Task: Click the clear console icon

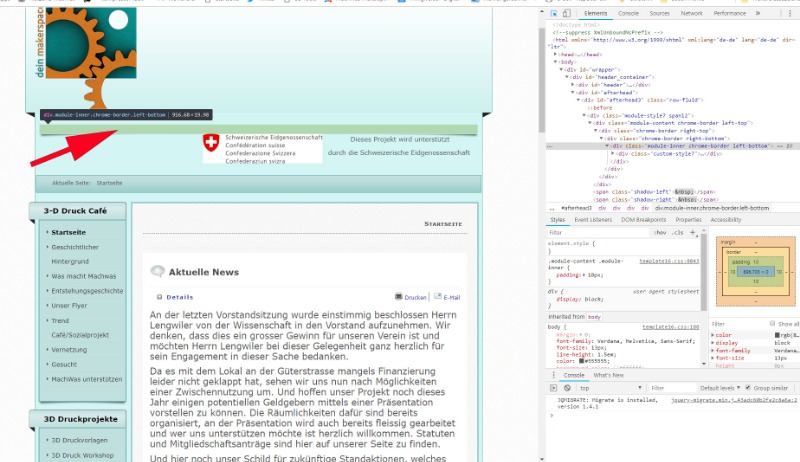Action: [x=567, y=388]
